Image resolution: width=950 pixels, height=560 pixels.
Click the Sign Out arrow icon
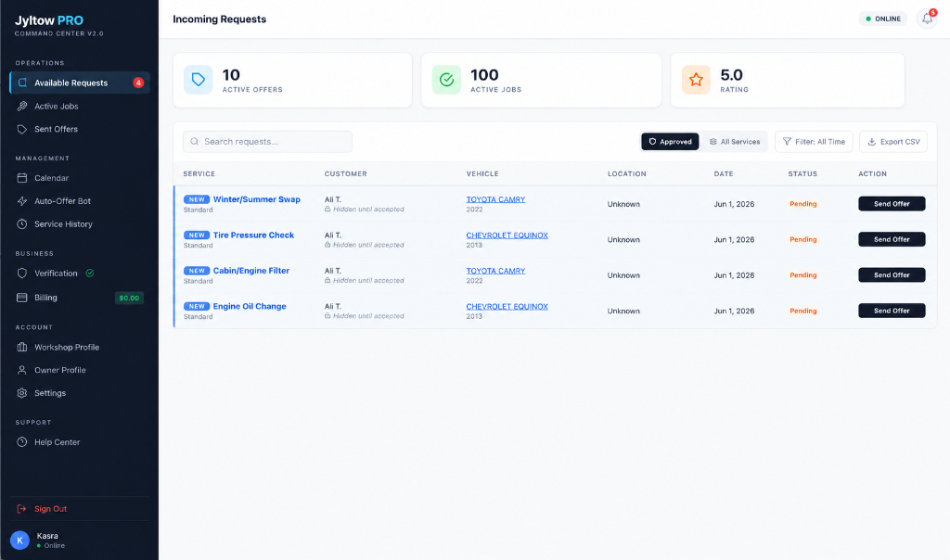point(22,508)
